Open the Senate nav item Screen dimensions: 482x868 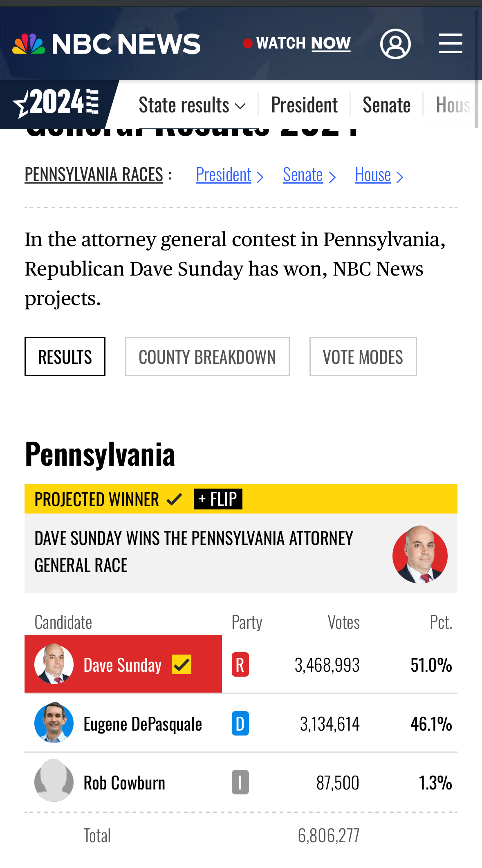pos(386,105)
